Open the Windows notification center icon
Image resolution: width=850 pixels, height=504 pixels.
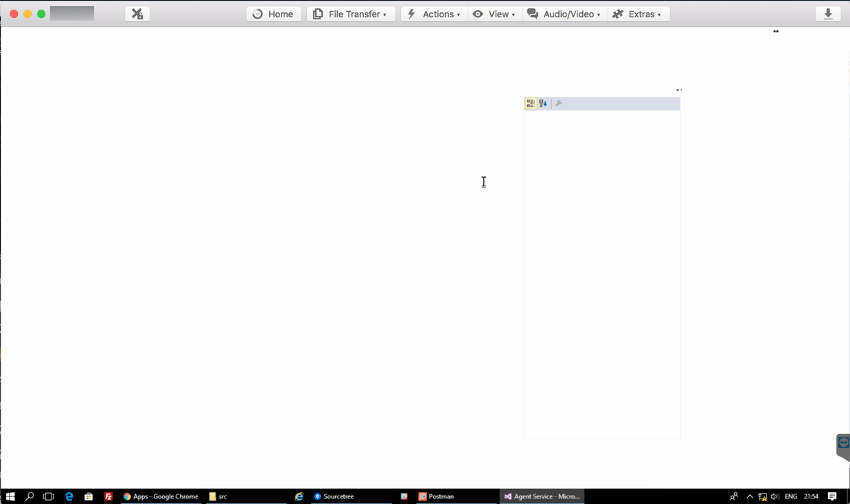click(x=832, y=496)
